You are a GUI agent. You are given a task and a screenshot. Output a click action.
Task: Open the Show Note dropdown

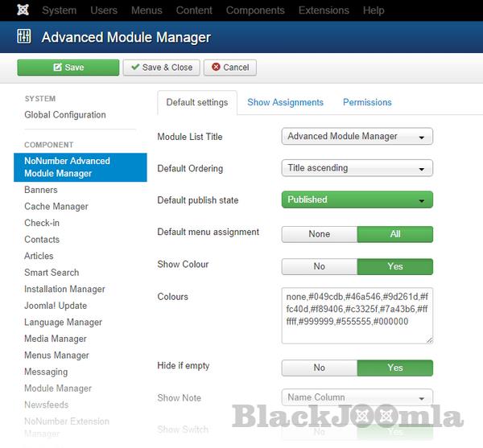[357, 397]
